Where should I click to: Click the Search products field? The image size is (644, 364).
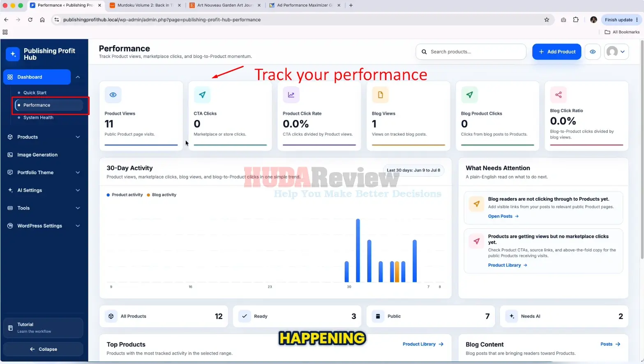tap(471, 52)
